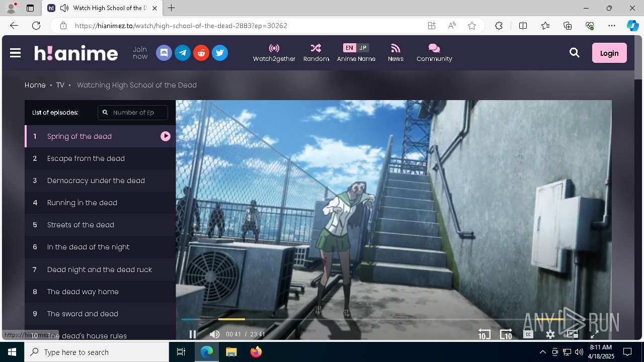Select episode 3 Democracy under the dead

(100, 180)
